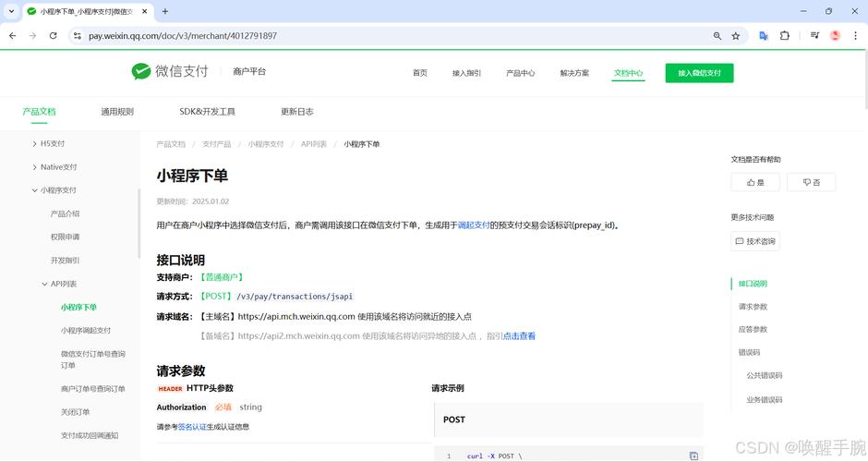Open the Chrome profile avatar
This screenshot has width=868, height=462.
(x=836, y=35)
